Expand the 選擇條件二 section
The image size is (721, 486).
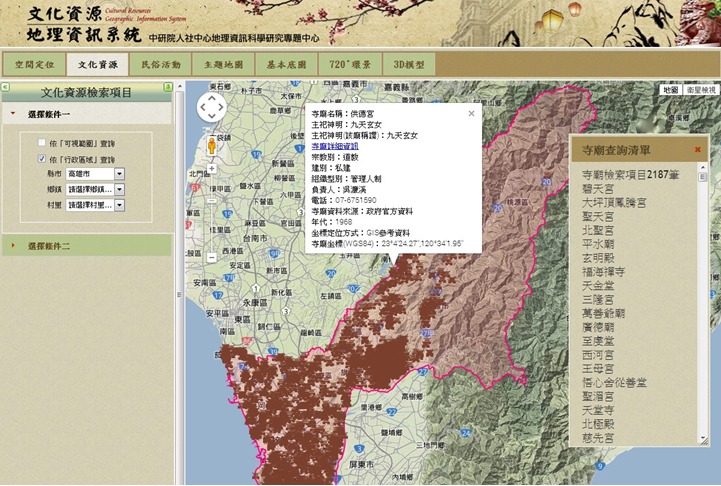pyautogui.click(x=49, y=245)
